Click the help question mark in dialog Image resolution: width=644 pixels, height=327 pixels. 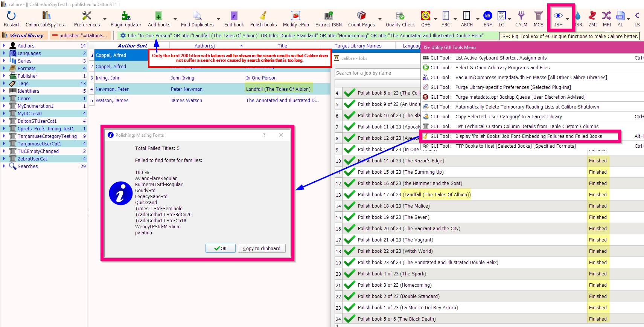[264, 135]
